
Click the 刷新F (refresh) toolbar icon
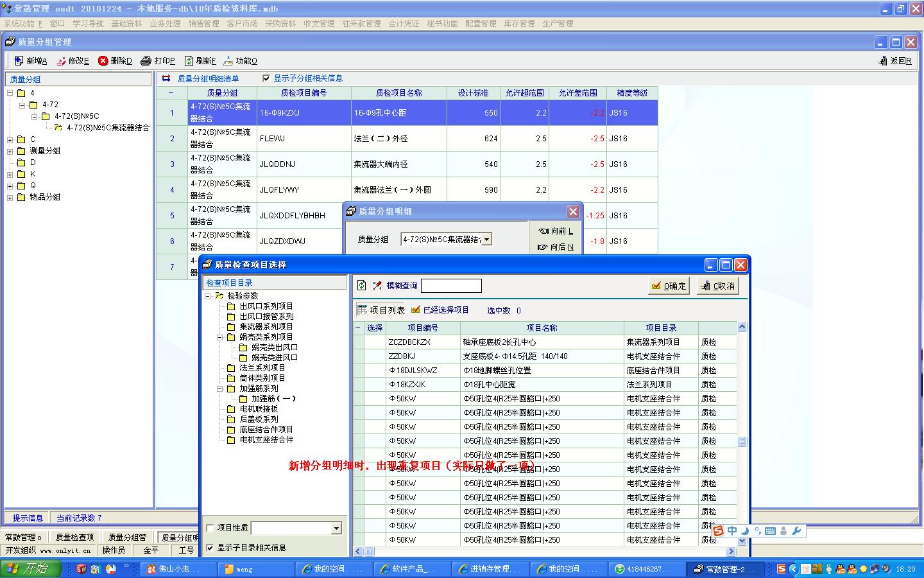[x=189, y=61]
